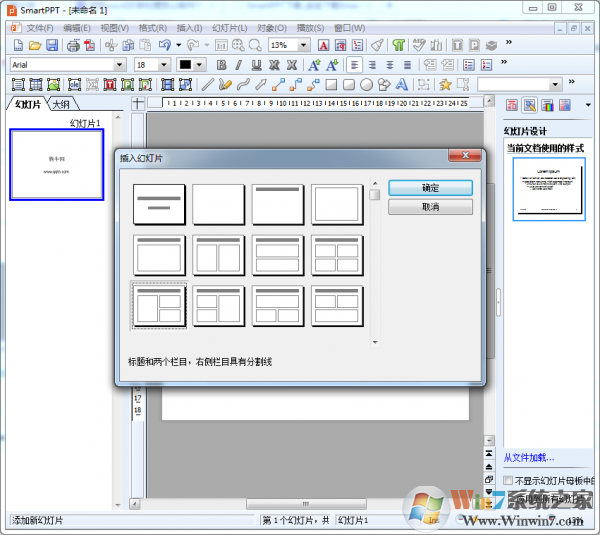Switch to the 大纲 tab
The width and height of the screenshot is (600, 535).
62,104
